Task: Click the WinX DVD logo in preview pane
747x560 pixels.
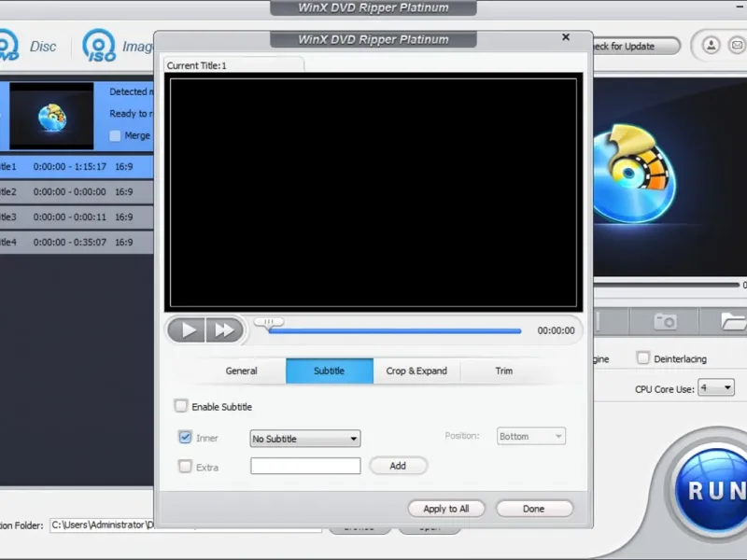Action: [635, 175]
